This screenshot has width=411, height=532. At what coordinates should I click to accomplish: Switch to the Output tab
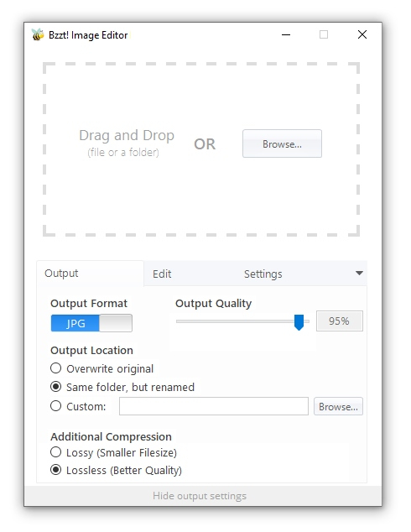point(61,273)
